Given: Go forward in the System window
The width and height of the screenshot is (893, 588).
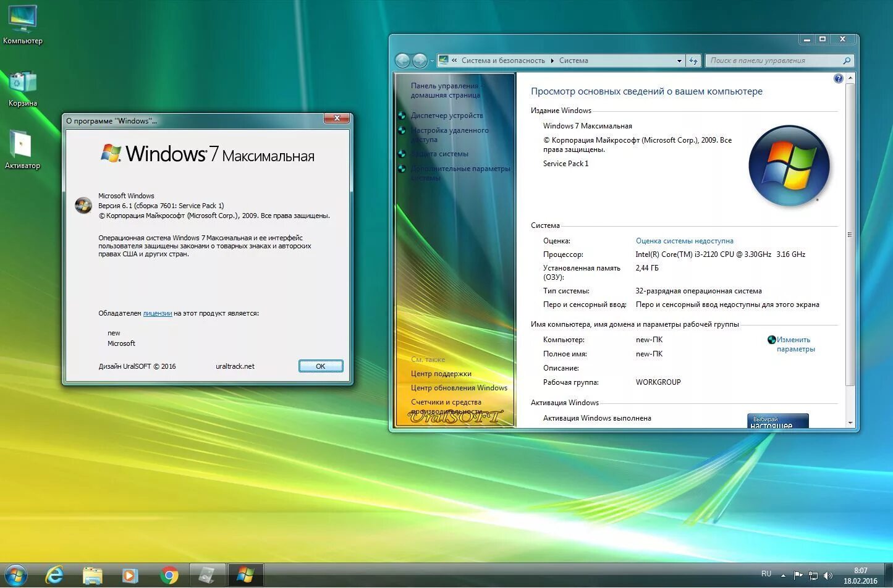Looking at the screenshot, I should click(x=420, y=61).
